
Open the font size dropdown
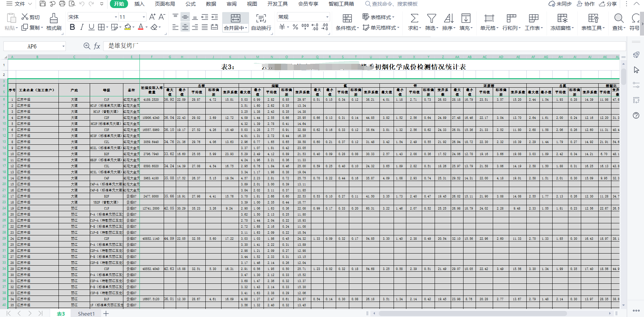coord(144,17)
